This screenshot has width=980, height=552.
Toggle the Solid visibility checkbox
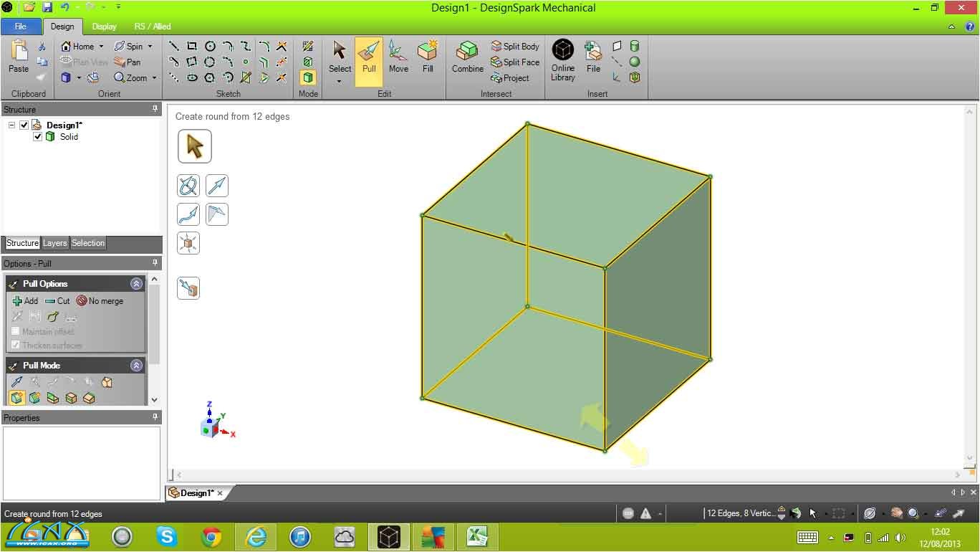pos(38,137)
